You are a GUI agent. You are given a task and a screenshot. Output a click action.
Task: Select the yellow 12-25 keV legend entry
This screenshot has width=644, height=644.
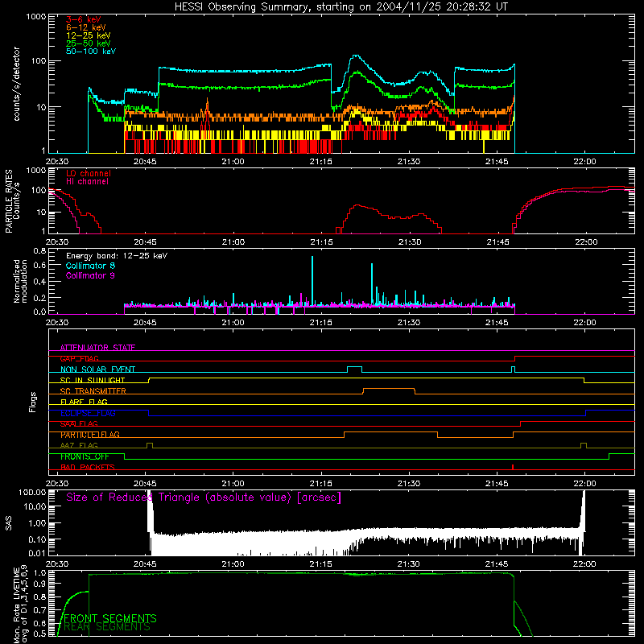(89, 35)
